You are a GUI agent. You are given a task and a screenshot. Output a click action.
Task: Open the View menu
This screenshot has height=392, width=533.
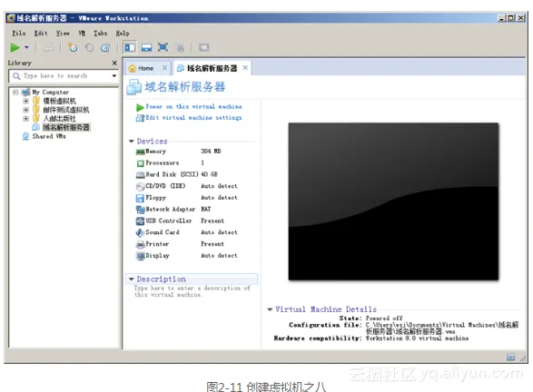63,34
